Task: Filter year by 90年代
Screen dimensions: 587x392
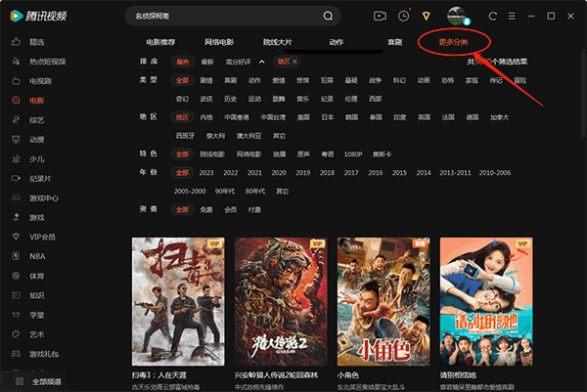Action: (225, 192)
